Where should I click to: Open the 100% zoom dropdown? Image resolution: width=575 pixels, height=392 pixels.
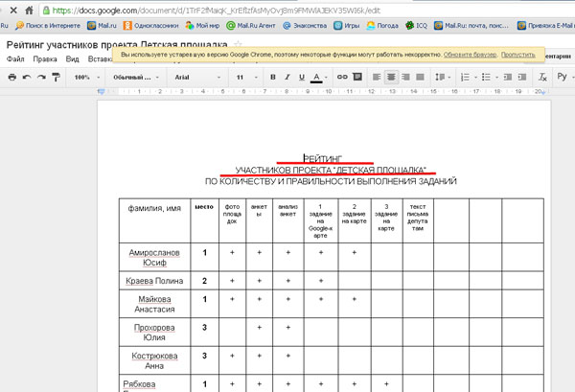pyautogui.click(x=86, y=77)
